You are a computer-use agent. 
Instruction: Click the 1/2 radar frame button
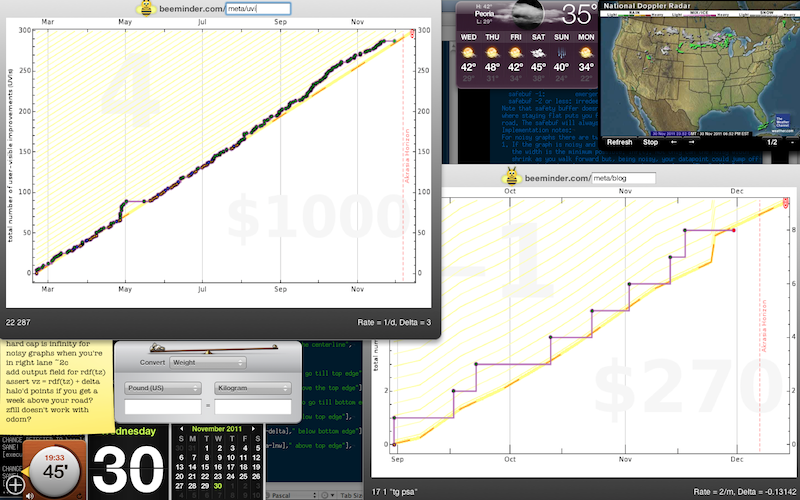point(772,142)
